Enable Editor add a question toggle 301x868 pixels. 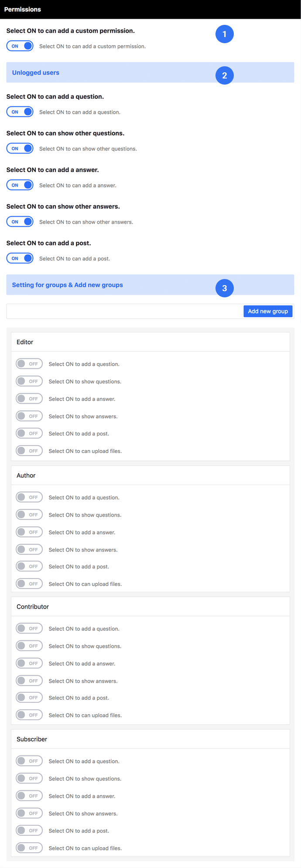point(29,364)
